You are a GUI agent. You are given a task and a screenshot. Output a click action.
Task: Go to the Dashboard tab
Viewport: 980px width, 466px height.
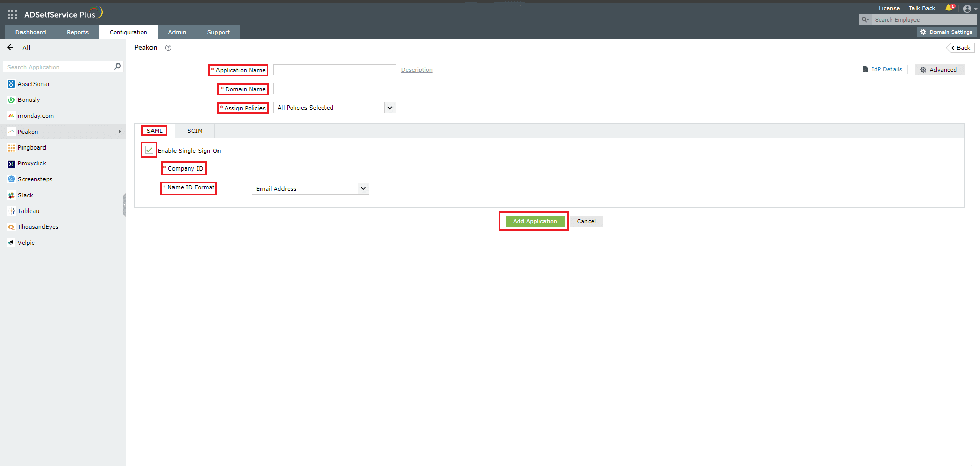click(x=31, y=32)
